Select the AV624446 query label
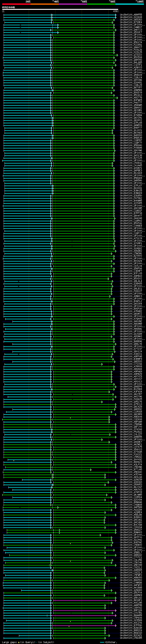Viewport: 146px width, 644px height. click(x=8, y=8)
